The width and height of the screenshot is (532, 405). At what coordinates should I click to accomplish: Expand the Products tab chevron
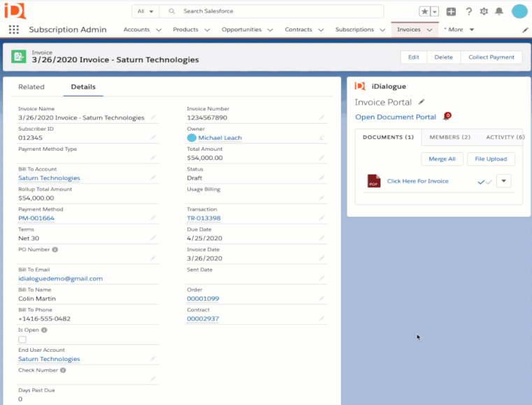(207, 30)
